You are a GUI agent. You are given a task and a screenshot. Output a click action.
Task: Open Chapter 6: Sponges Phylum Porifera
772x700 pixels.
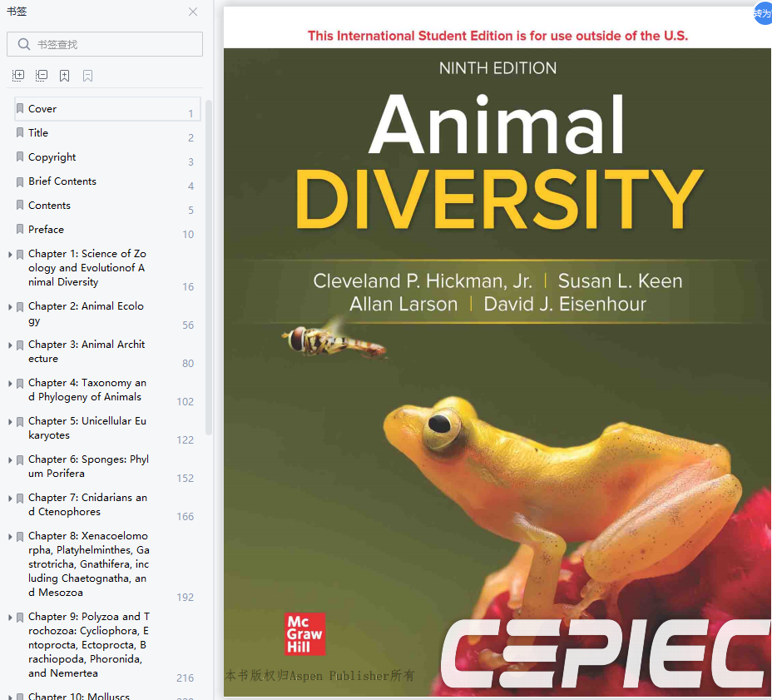pyautogui.click(x=89, y=466)
